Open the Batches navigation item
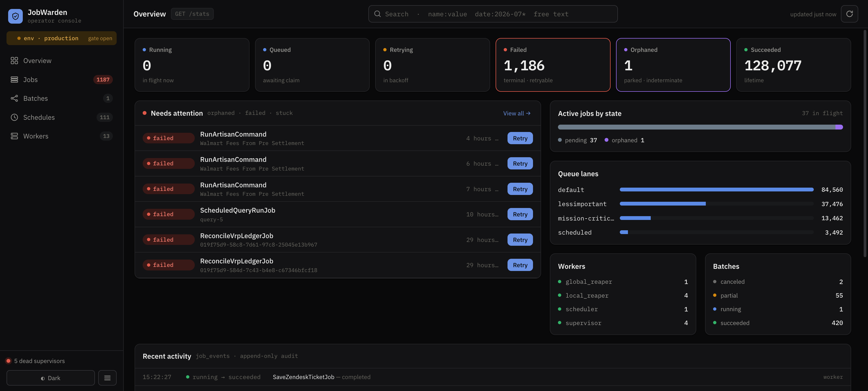This screenshot has width=868, height=391. (x=61, y=99)
